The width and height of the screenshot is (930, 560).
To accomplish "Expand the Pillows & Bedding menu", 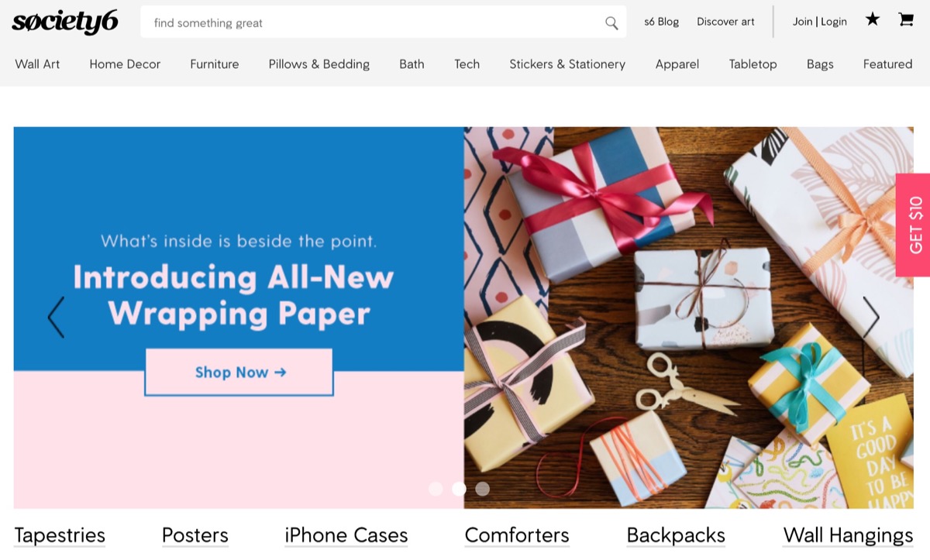I will [319, 64].
